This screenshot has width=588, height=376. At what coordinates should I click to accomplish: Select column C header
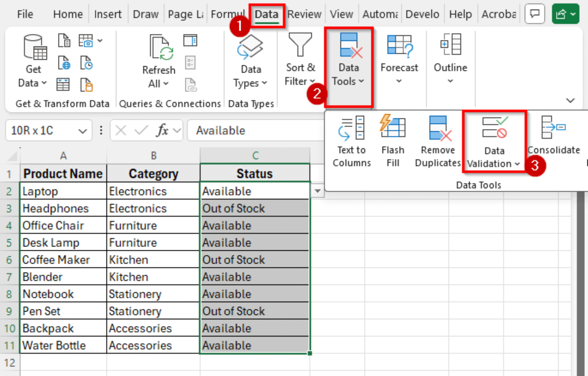(255, 156)
